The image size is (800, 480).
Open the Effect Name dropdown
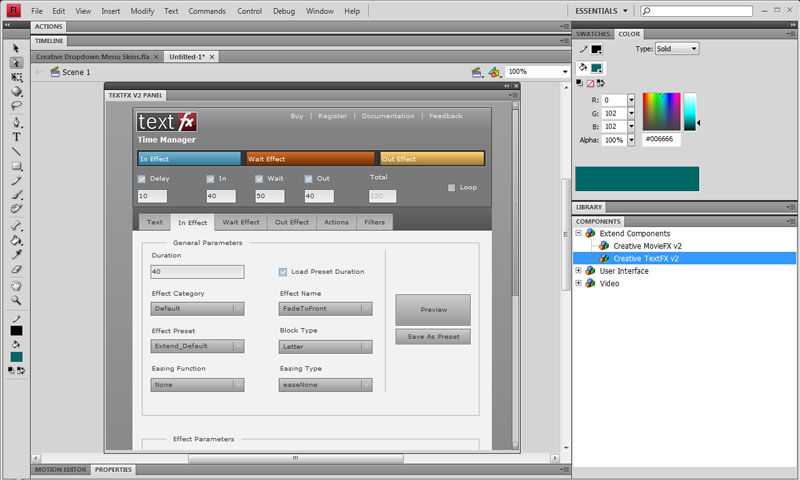point(326,309)
